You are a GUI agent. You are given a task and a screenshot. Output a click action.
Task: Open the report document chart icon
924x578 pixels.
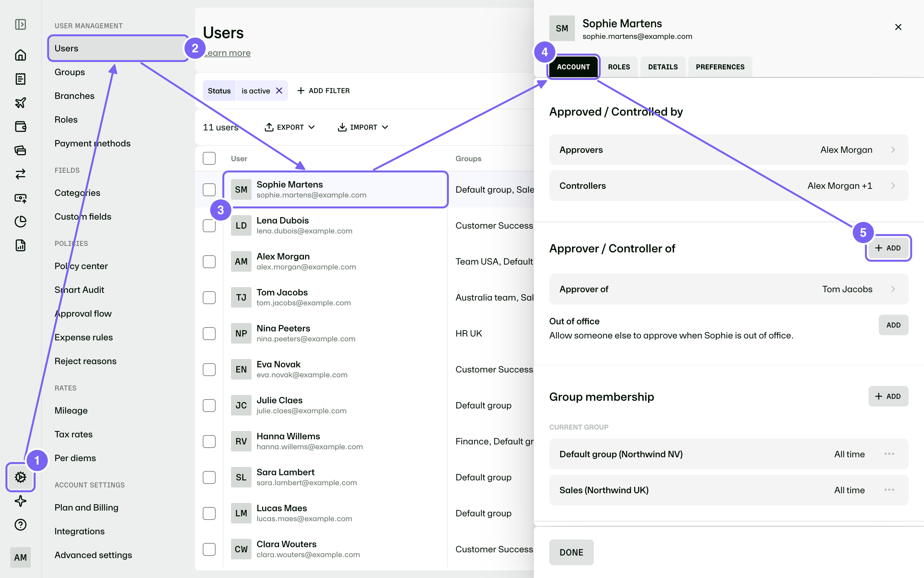20,245
